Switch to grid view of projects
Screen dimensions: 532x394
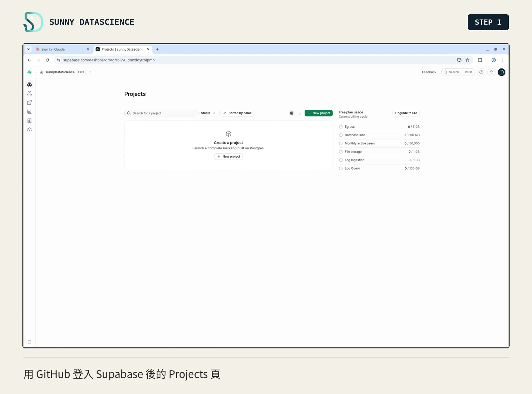pyautogui.click(x=292, y=113)
